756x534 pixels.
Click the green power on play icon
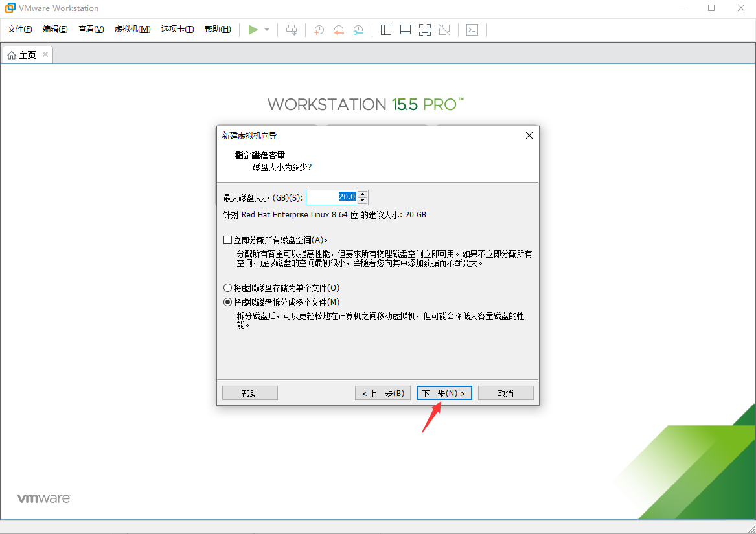point(253,30)
